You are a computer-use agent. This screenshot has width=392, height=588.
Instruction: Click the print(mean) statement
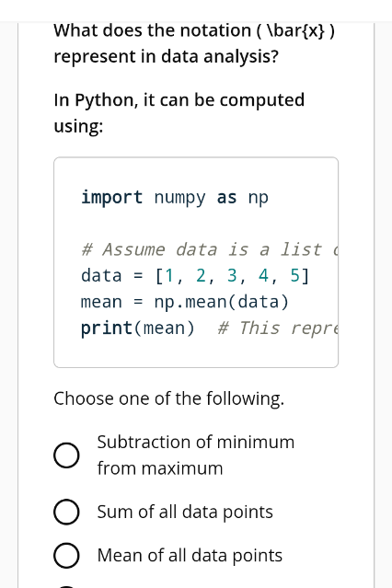pos(138,329)
